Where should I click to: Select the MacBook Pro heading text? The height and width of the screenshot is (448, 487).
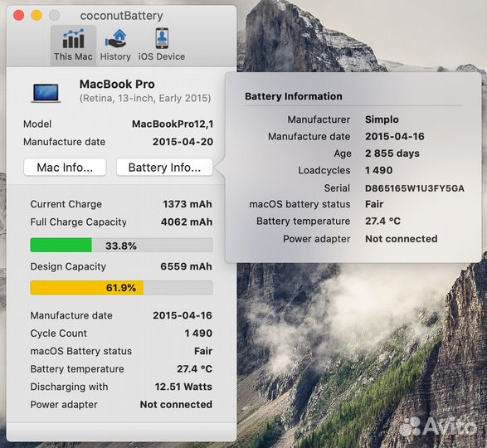point(117,84)
